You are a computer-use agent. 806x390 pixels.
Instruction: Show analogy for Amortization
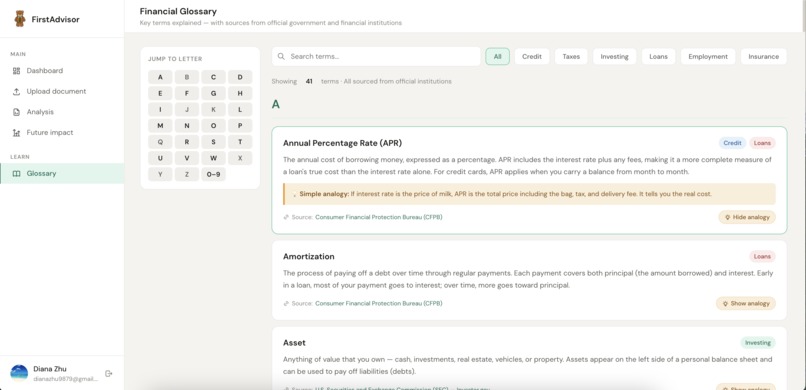746,304
